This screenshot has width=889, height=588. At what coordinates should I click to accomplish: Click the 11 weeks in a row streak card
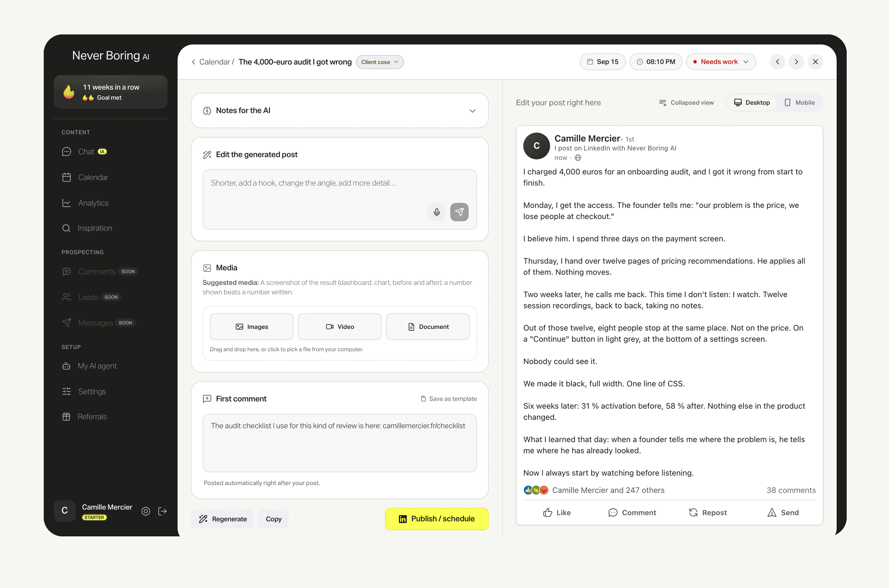click(111, 92)
